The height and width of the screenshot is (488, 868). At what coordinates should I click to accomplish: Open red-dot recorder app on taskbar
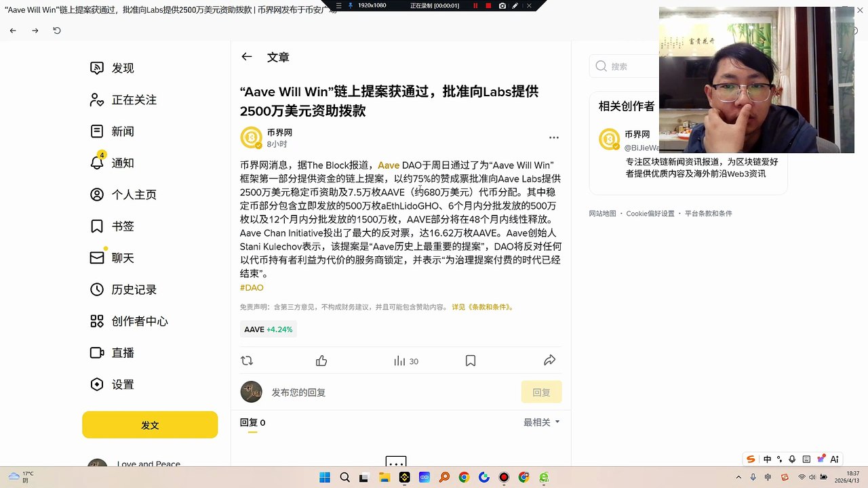[x=504, y=478]
